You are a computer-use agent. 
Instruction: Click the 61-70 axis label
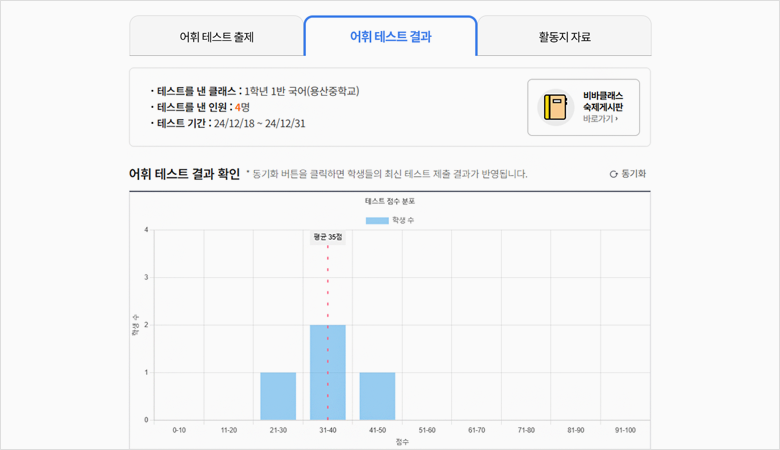point(477,430)
